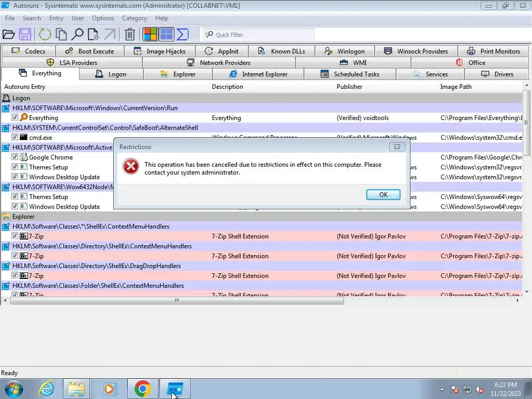
Task: Click the Explorer section folder icon
Action: pyautogui.click(x=6, y=217)
